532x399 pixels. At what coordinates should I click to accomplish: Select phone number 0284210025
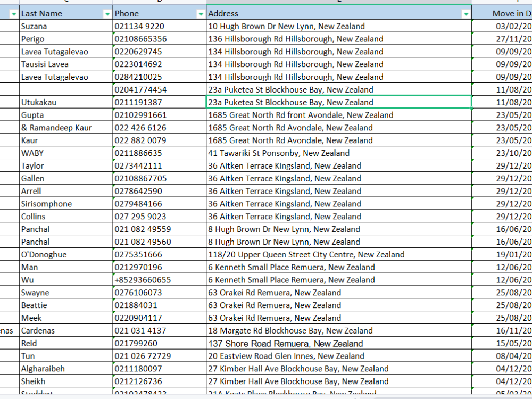click(x=160, y=77)
